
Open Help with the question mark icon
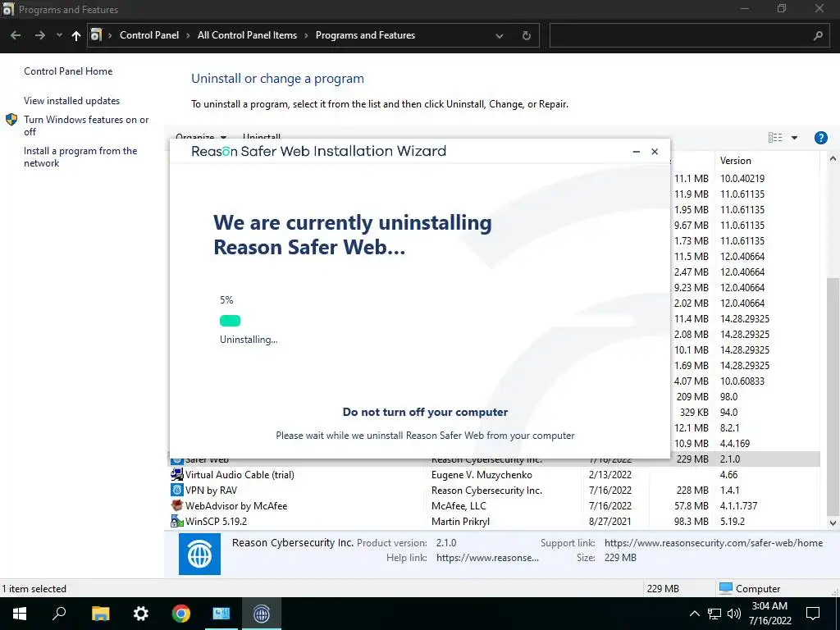click(x=820, y=138)
